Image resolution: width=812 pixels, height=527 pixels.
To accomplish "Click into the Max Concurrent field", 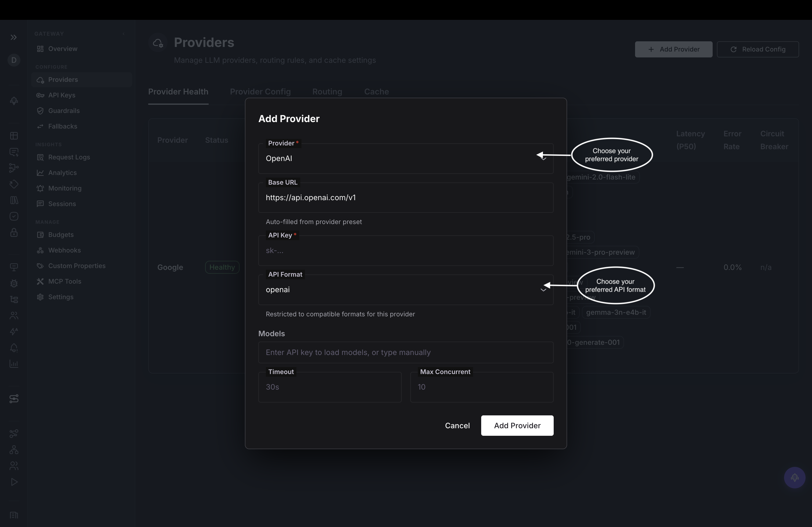I will coord(482,387).
